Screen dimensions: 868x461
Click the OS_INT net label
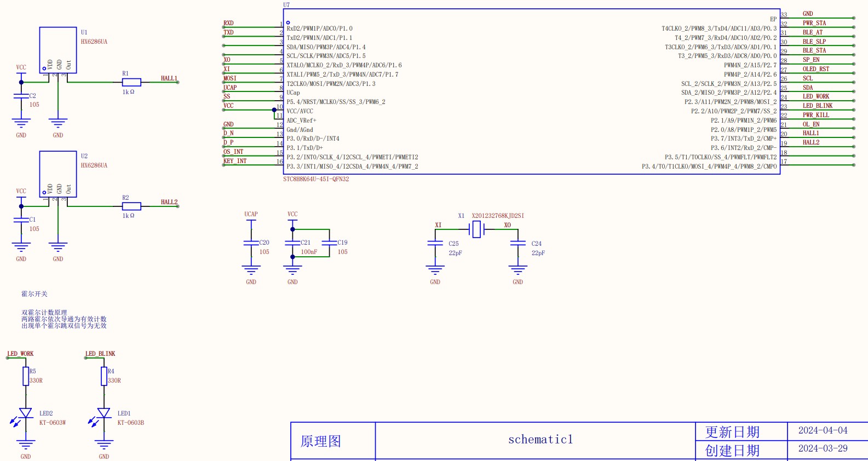pyautogui.click(x=233, y=152)
